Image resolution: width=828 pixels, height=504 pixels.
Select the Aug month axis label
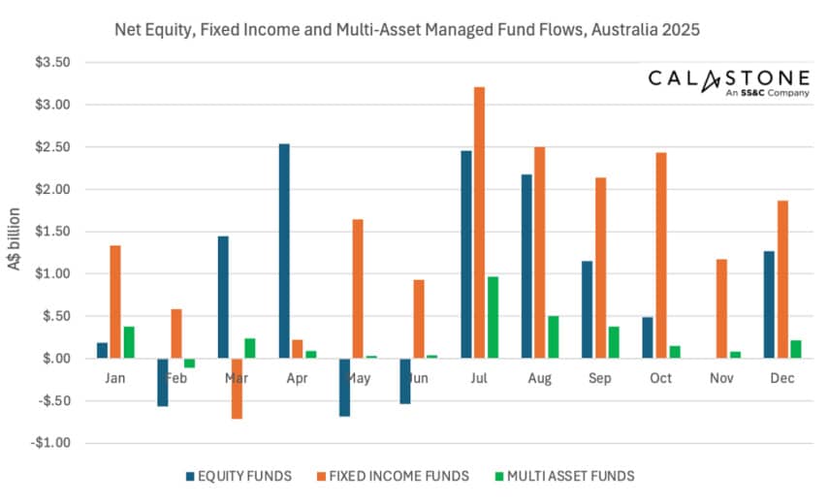click(x=540, y=378)
